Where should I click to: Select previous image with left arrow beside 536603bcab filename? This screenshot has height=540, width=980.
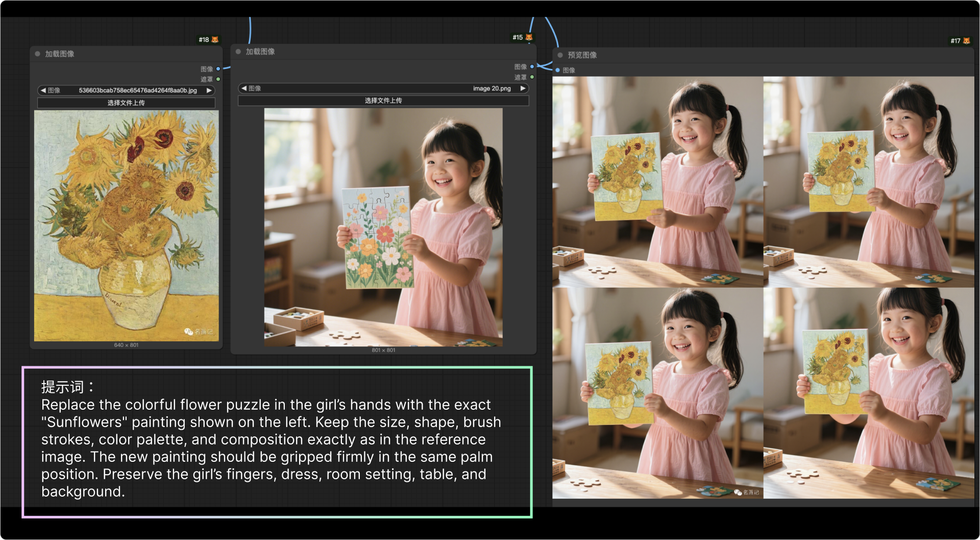[x=43, y=90]
